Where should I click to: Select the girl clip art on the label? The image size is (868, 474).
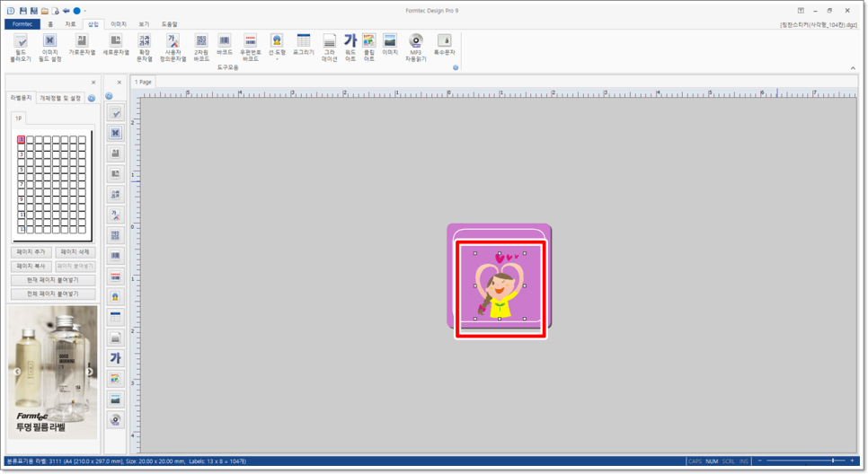(500, 286)
